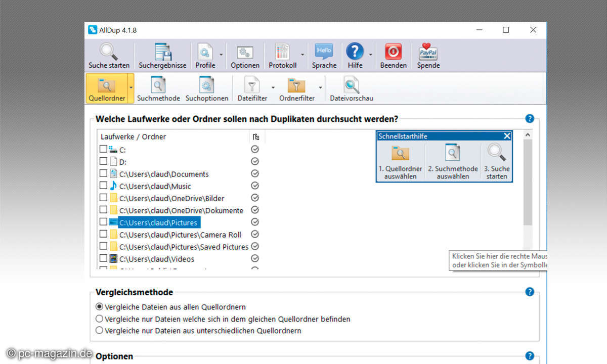Check the C: drive checkbox
Image resolution: width=607 pixels, height=364 pixels.
coord(103,149)
